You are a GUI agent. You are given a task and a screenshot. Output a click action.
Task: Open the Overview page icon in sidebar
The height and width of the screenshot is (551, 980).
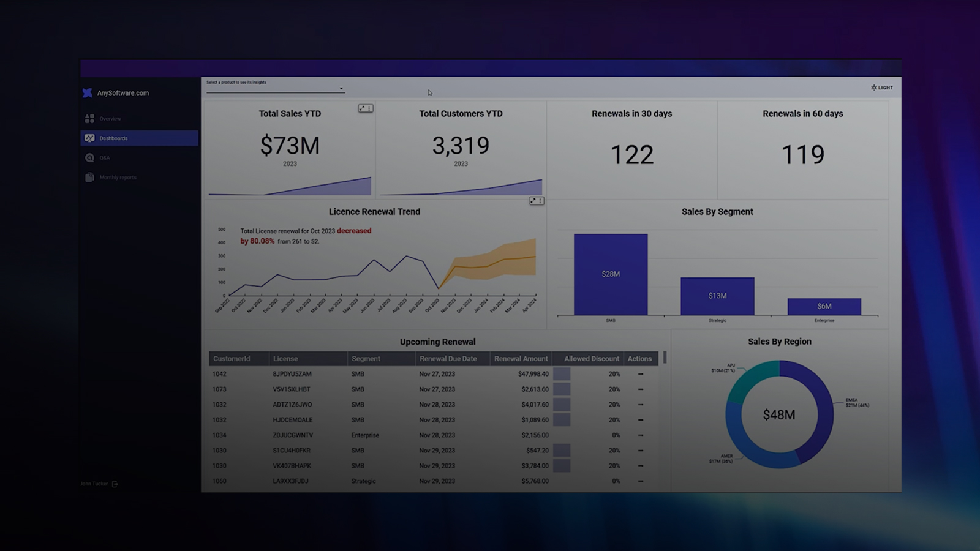[x=89, y=119]
